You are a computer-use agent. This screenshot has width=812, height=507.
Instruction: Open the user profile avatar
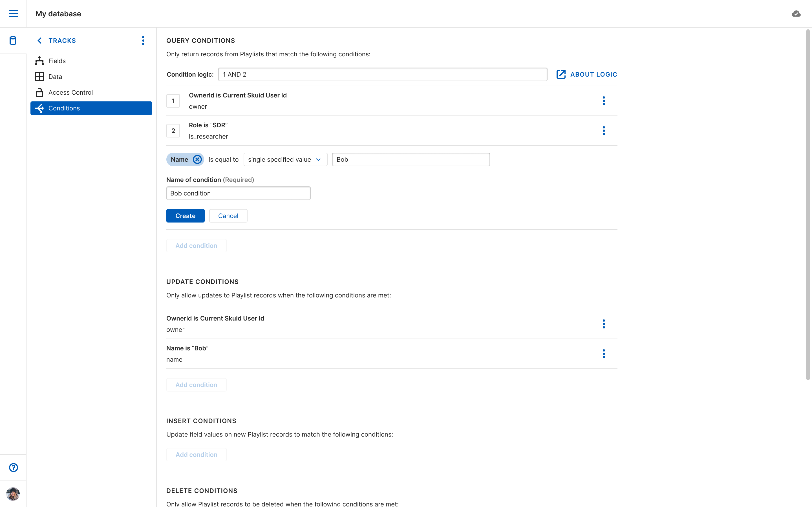point(13,493)
